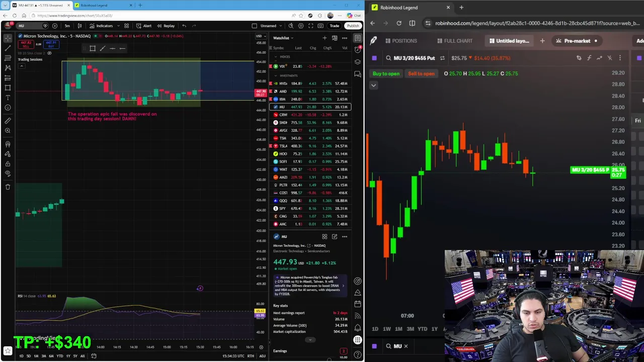
Task: Click the Publish button
Action: (x=353, y=26)
